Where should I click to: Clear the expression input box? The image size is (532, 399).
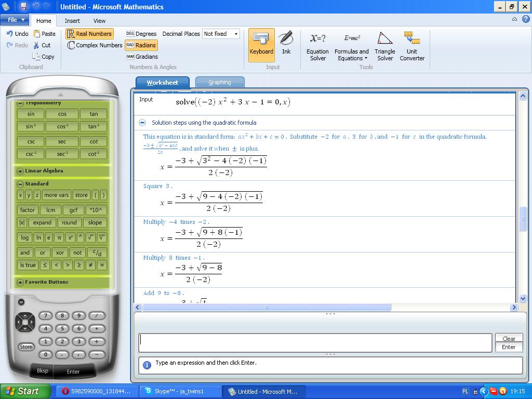509,339
